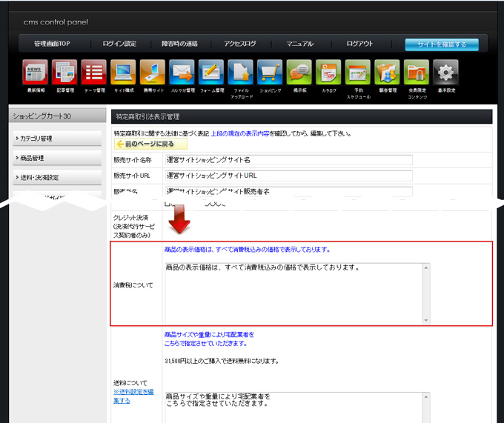Open the 会員限定コンテンツ lock folder icon
The height and width of the screenshot is (423, 504).
coord(417,73)
